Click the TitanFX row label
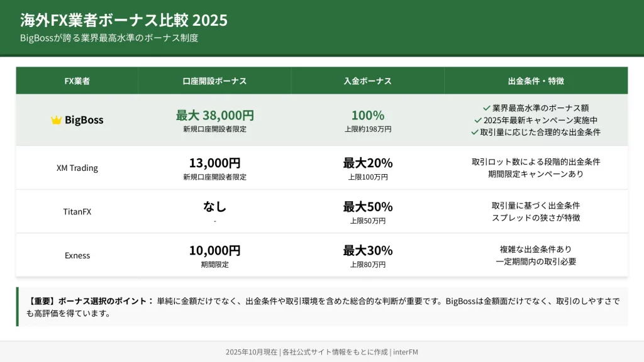644x362 pixels. (x=77, y=212)
